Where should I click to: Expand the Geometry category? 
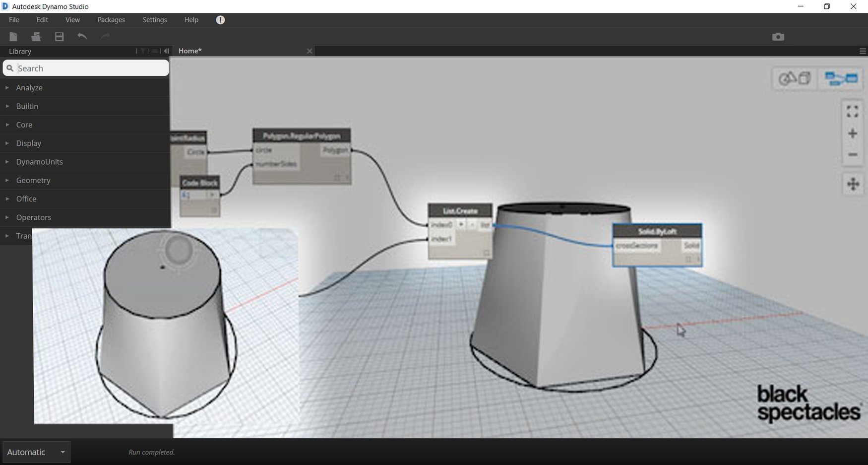point(33,180)
